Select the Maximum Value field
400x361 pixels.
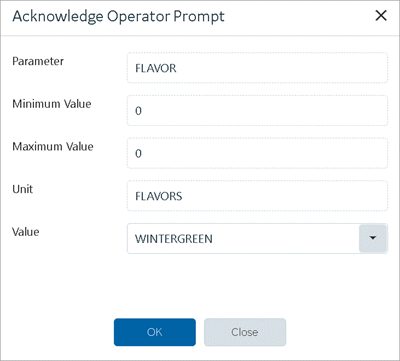coord(257,153)
